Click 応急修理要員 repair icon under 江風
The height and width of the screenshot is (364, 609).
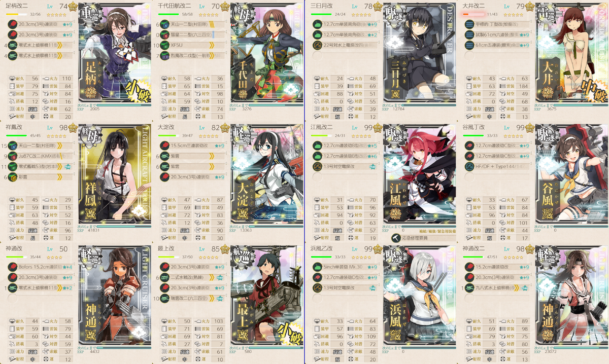pos(394,238)
